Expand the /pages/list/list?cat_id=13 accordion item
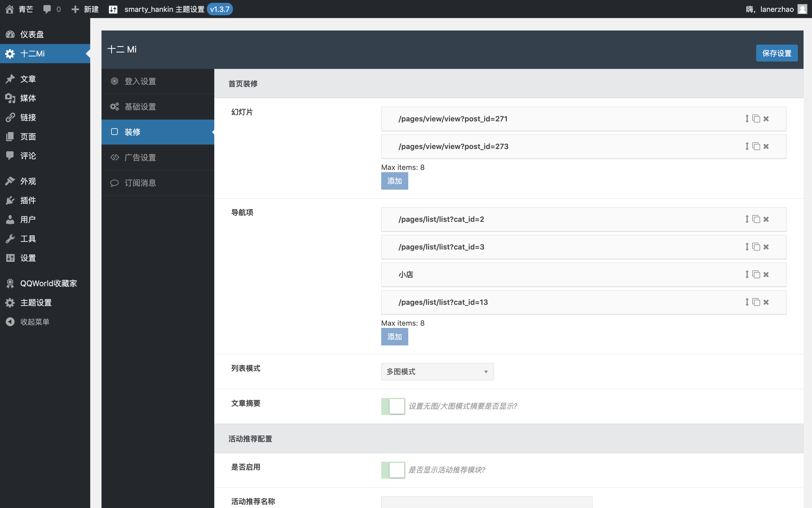Image resolution: width=812 pixels, height=508 pixels. [584, 302]
